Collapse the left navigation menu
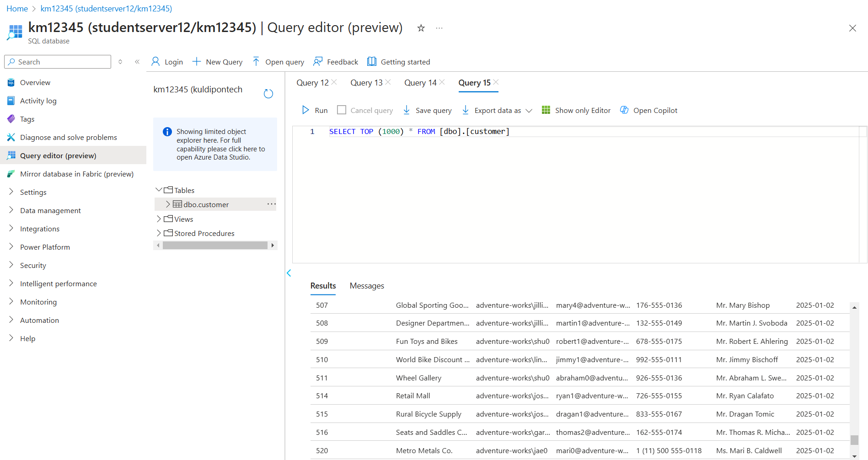 137,62
